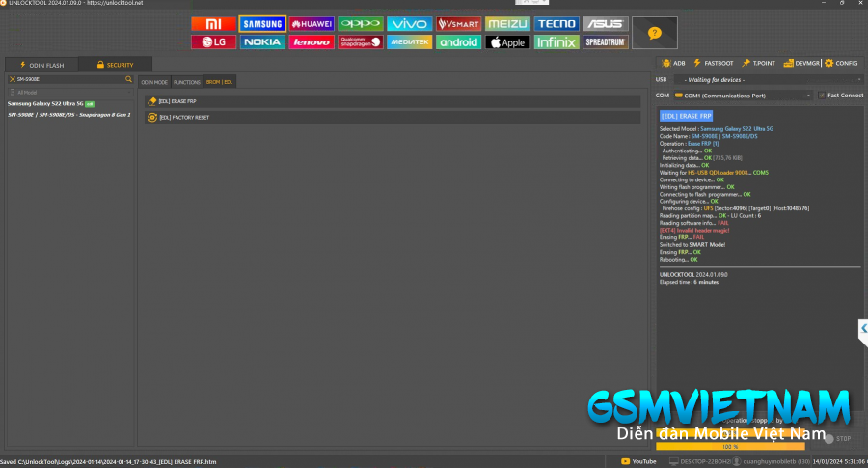Viewport: 868px width, 468px height.
Task: Open the CONFIG settings button
Action: (841, 63)
